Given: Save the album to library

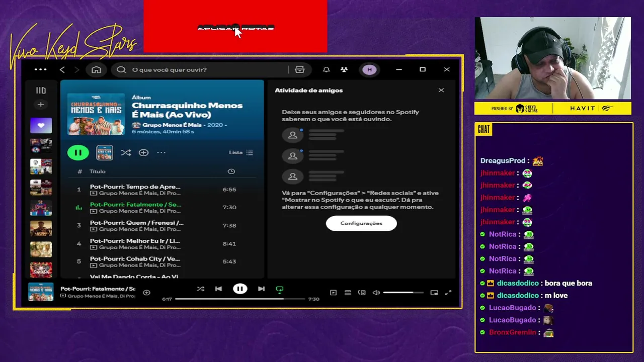Looking at the screenshot, I should (x=143, y=152).
